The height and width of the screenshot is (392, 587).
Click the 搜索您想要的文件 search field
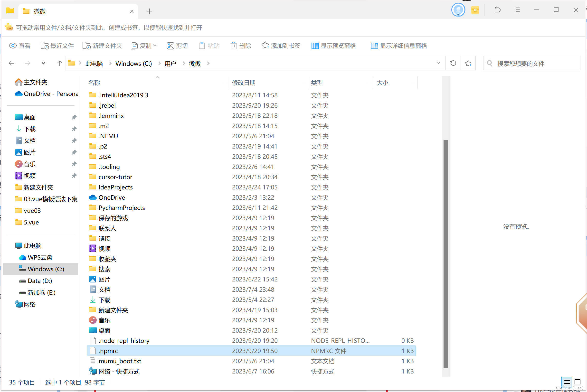(531, 64)
